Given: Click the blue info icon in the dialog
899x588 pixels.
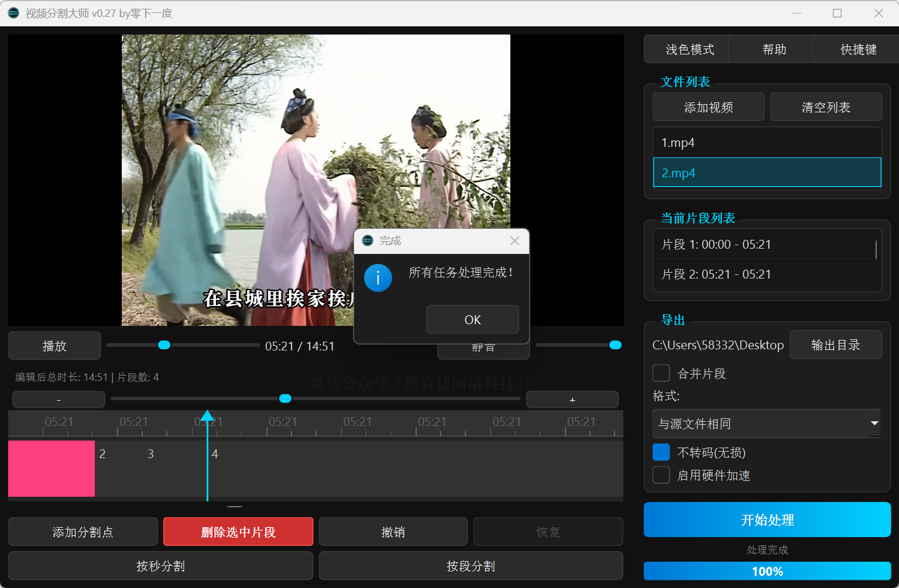Looking at the screenshot, I should click(378, 278).
